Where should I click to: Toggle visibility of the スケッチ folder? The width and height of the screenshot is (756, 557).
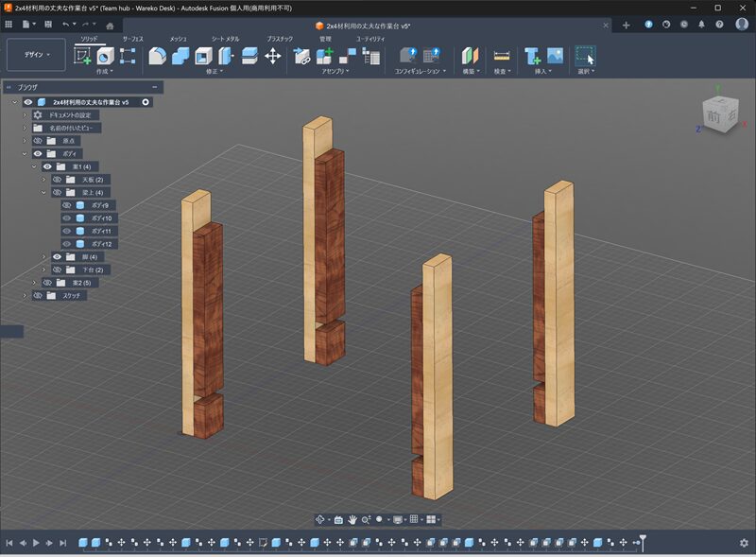click(38, 295)
